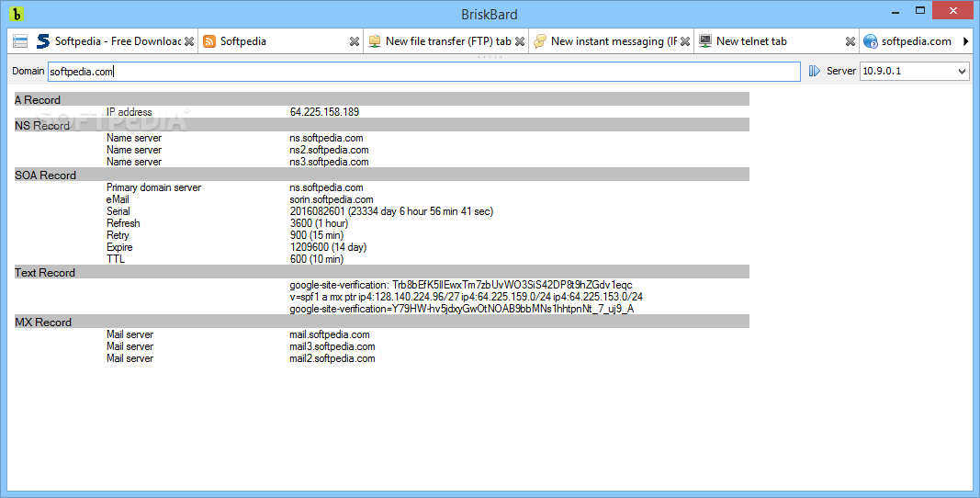Click the Softpedia S favicon on first tab

coord(43,41)
